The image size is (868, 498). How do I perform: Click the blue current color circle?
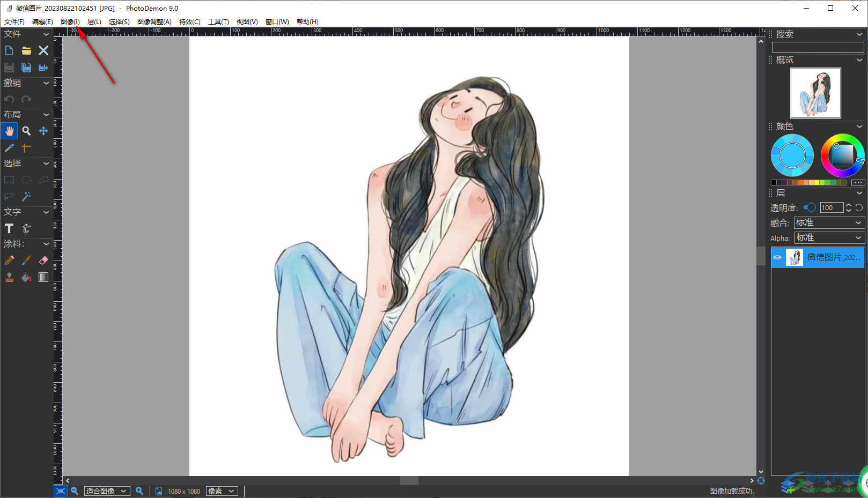(x=792, y=155)
